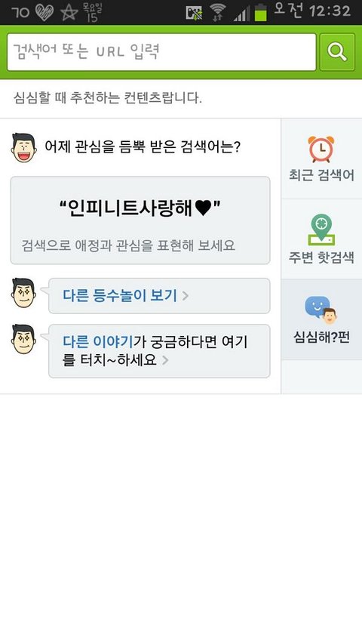Open the 다른 등수놀이 보기 link
The image size is (362, 644).
pyautogui.click(x=120, y=296)
